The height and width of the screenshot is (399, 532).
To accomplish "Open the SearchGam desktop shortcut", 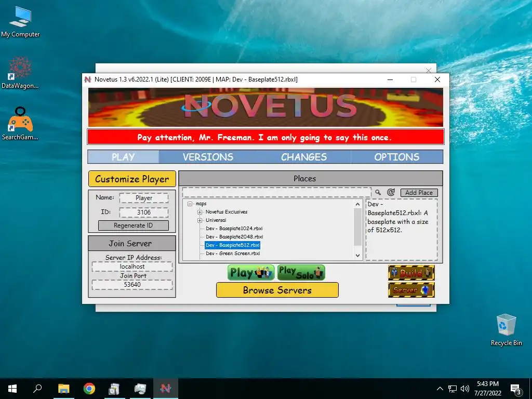I will (20, 124).
